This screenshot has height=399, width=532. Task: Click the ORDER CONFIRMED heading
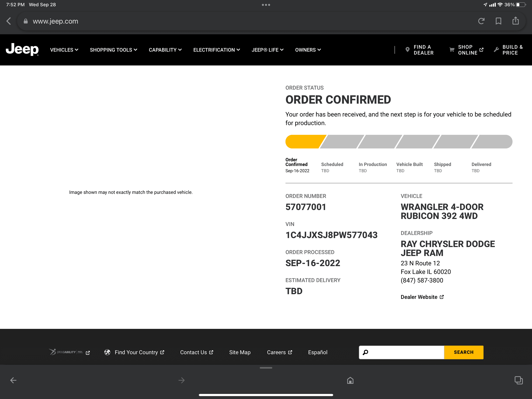click(338, 100)
